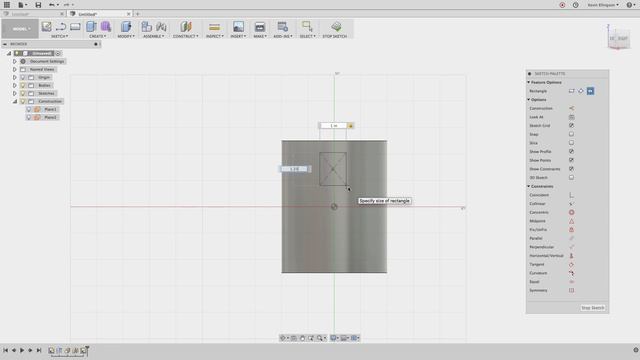Select the Rectangle sketch tool icon
640x360 pixels.
[x=75, y=27]
